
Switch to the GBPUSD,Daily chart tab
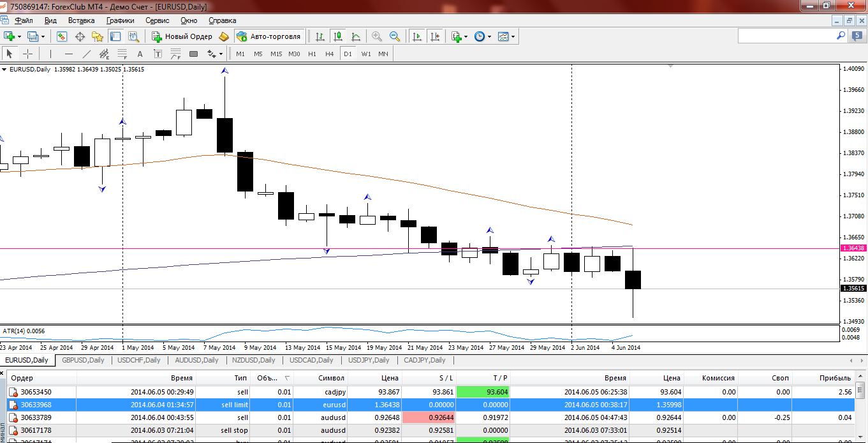(x=83, y=360)
